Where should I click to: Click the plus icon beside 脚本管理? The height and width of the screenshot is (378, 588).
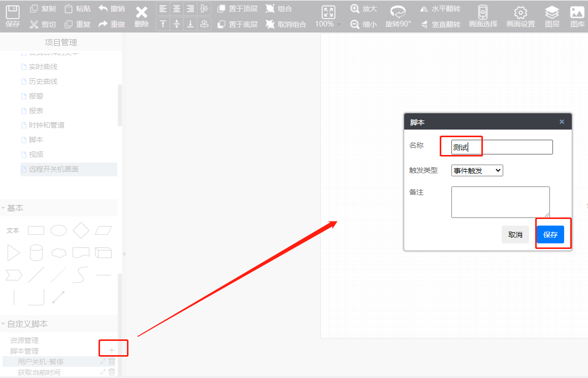coord(112,350)
